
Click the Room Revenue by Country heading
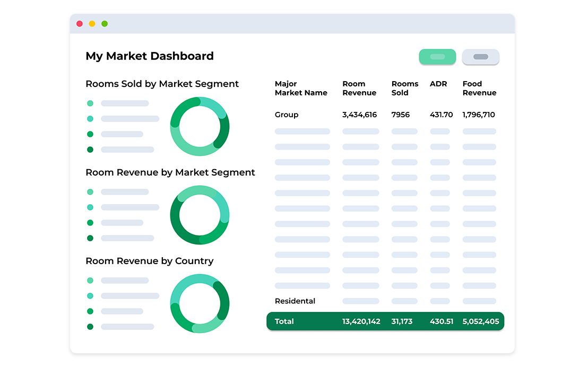pyautogui.click(x=149, y=261)
